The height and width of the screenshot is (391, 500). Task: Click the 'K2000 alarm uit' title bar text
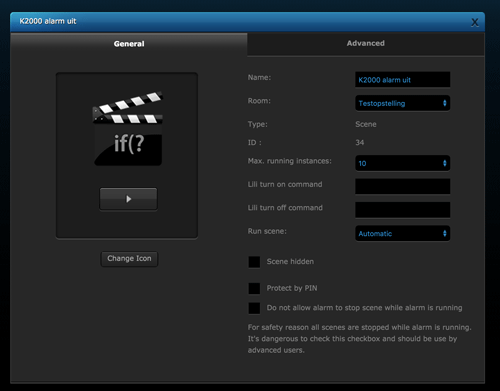coord(48,21)
